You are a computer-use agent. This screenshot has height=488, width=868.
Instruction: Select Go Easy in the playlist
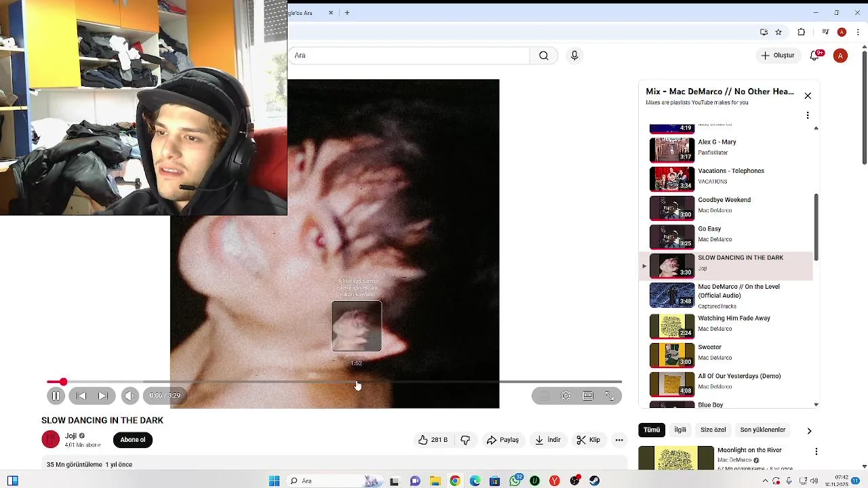point(726,237)
